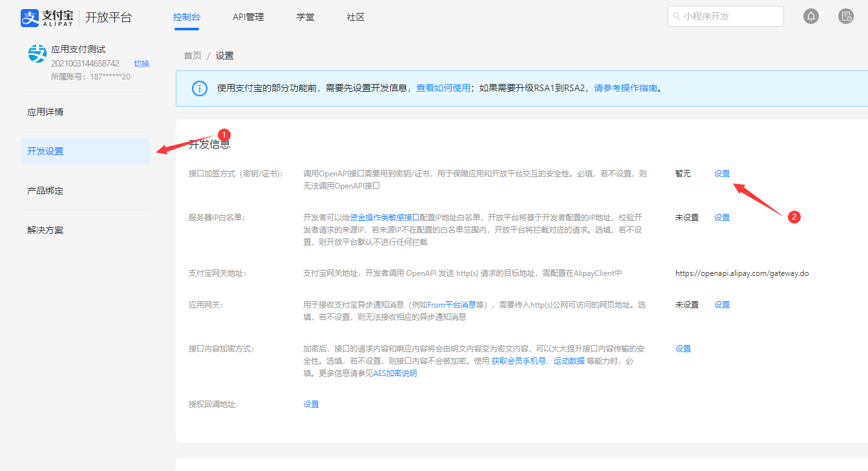Click 切换 to switch application
868x471 pixels.
pos(142,63)
